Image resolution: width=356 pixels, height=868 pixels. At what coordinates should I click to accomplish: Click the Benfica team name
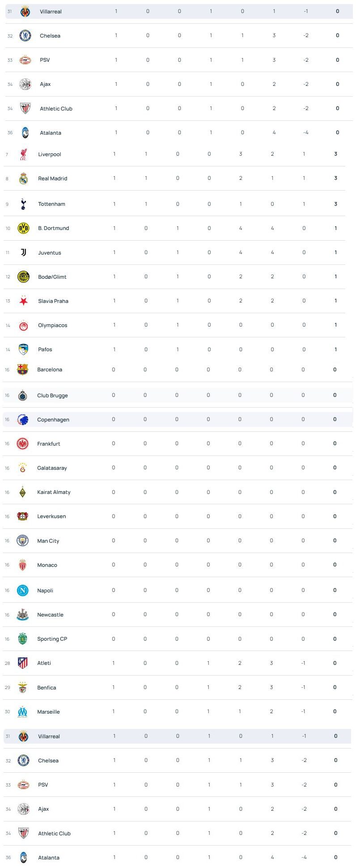pos(47,688)
